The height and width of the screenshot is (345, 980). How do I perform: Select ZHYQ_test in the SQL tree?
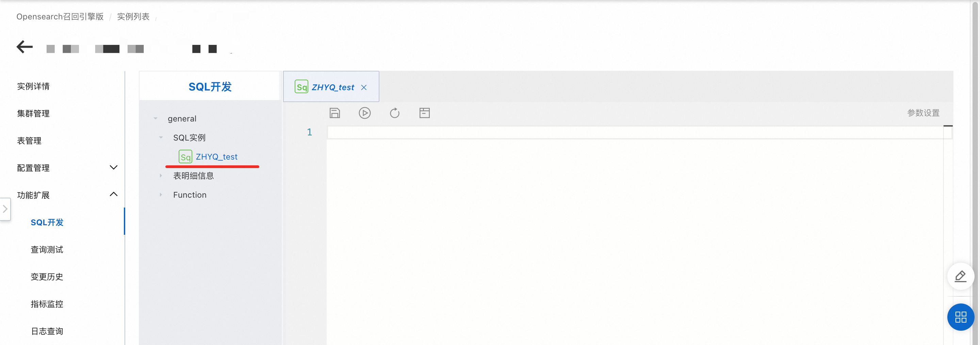(216, 157)
